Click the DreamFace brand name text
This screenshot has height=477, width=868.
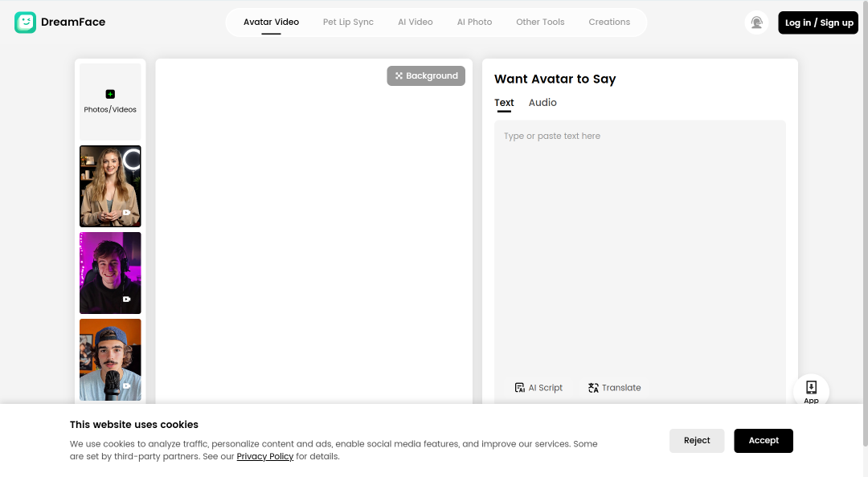[73, 22]
